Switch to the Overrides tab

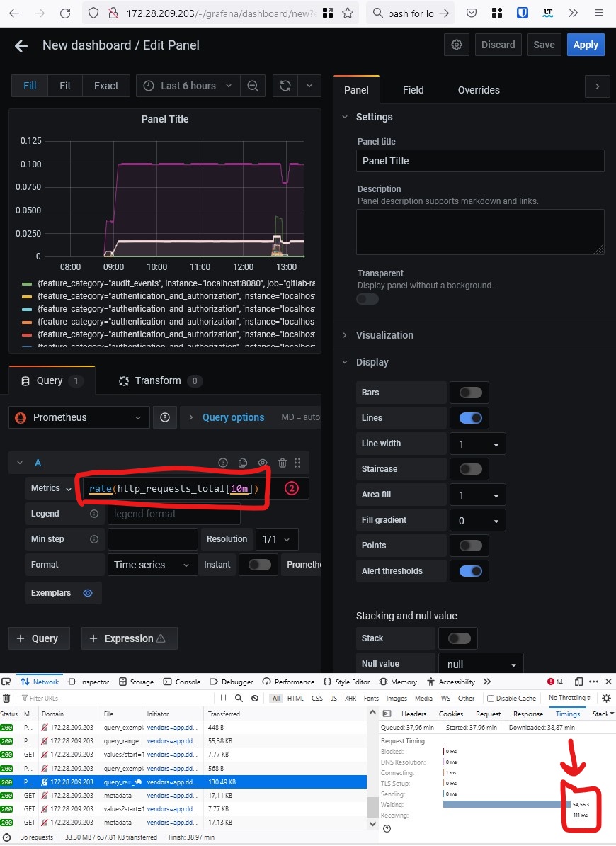coord(479,90)
